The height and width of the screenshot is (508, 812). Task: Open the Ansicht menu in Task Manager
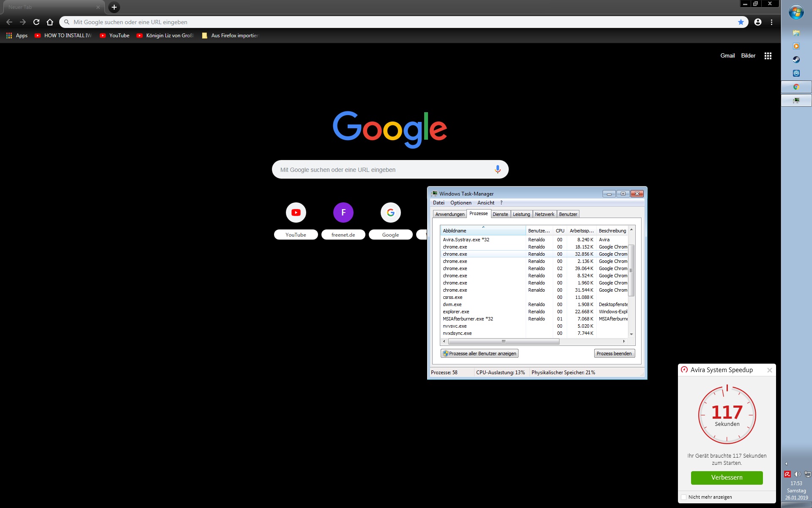486,203
